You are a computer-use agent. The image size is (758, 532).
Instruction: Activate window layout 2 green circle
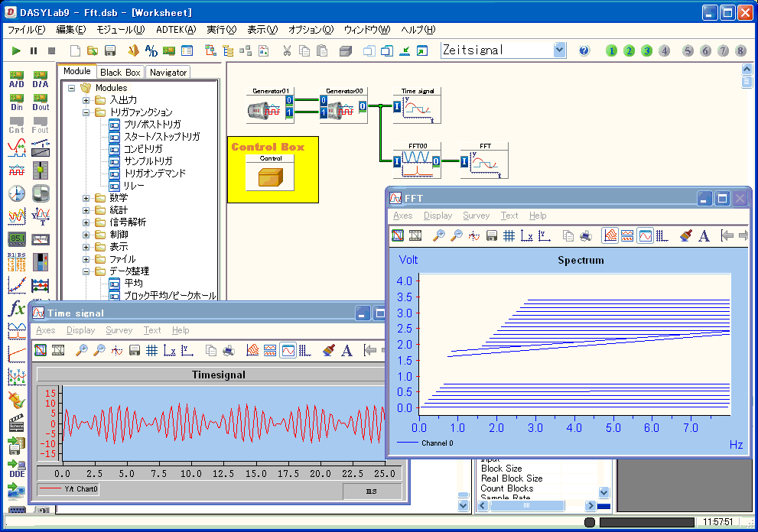629,50
